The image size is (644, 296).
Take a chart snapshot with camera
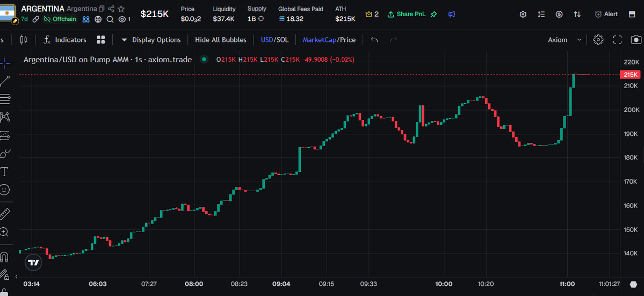click(x=636, y=40)
